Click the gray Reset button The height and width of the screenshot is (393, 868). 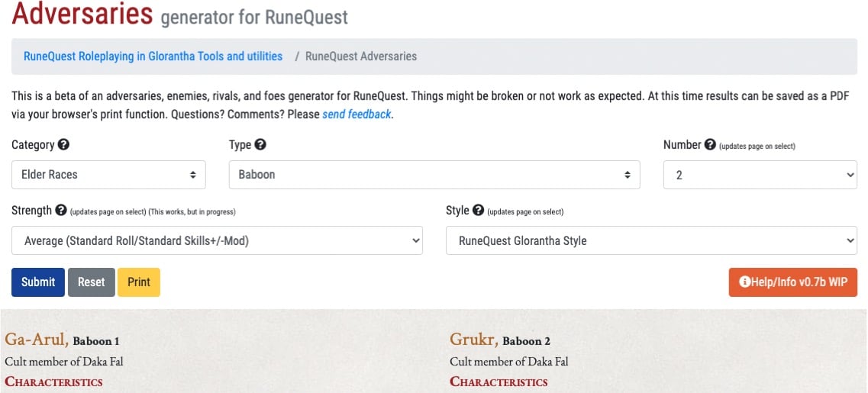click(x=92, y=282)
